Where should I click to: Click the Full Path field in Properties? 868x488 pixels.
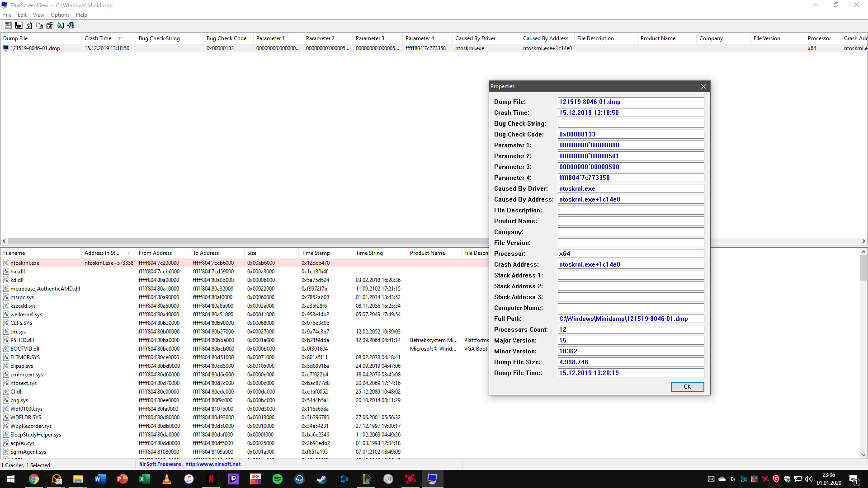(x=630, y=319)
